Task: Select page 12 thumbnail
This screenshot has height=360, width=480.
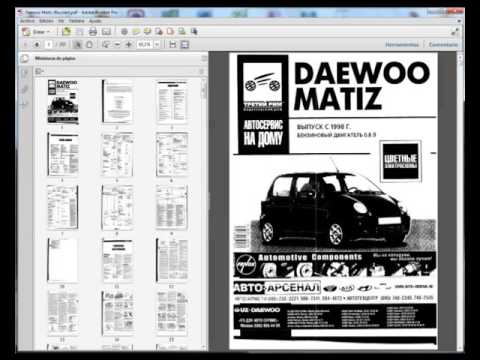Action: pyautogui.click(x=172, y=260)
